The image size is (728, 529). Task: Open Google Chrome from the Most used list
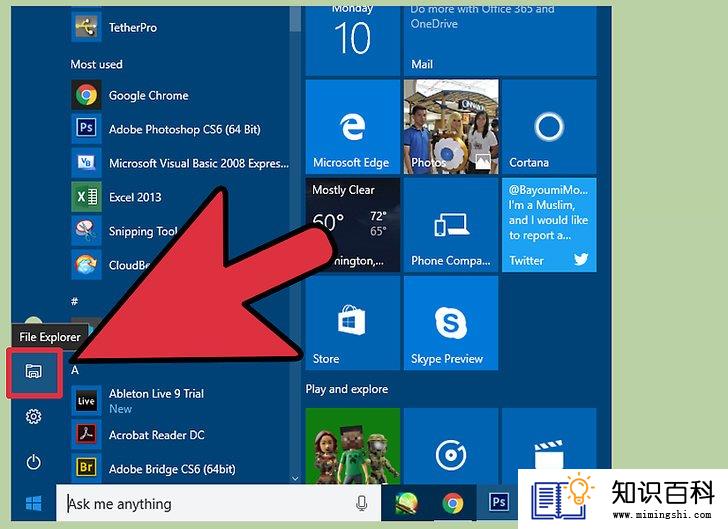179,95
